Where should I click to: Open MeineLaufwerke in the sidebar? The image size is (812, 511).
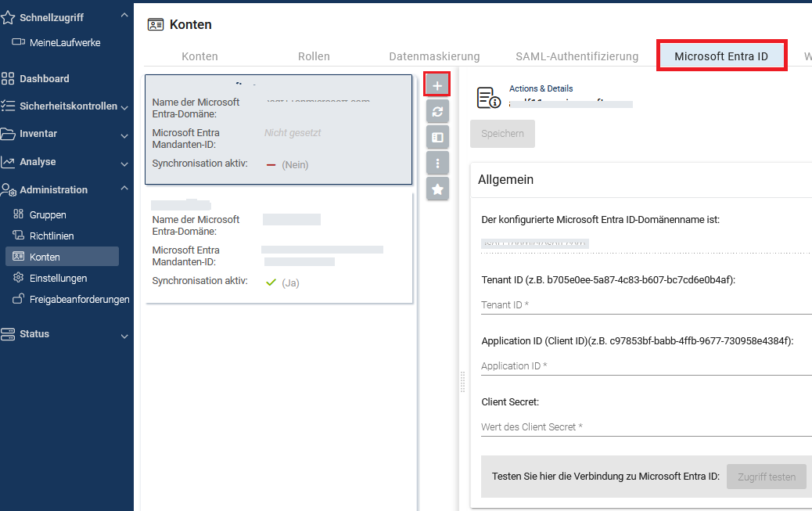click(x=65, y=42)
